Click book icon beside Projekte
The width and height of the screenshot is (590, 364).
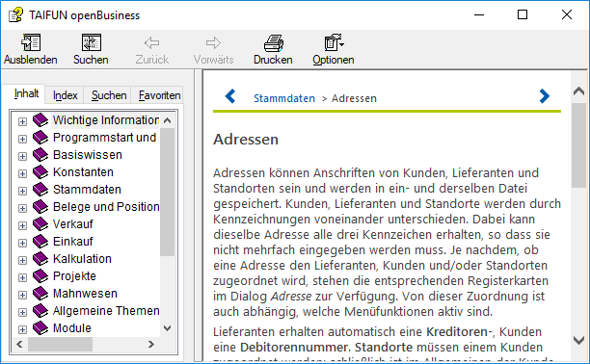[40, 276]
